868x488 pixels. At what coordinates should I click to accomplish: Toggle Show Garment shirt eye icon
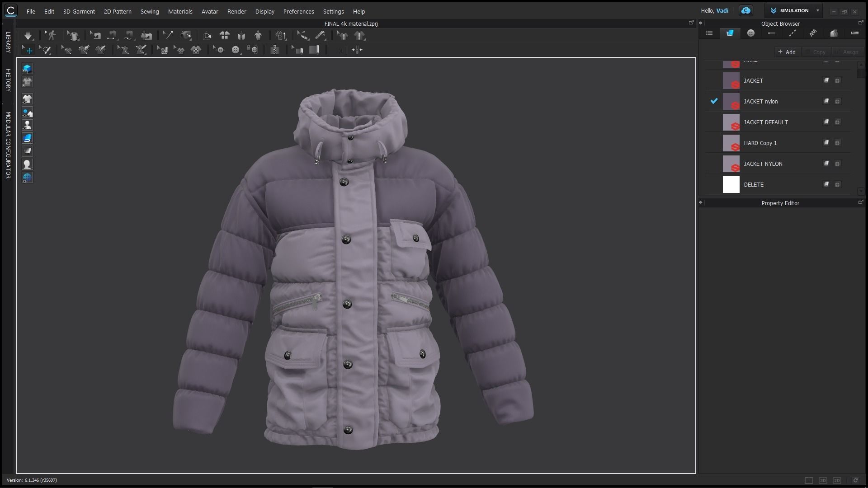click(27, 99)
